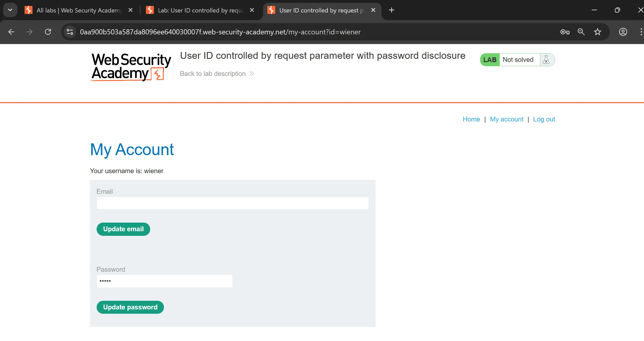Click the lab flask icon beside Not solved
The height and width of the screenshot is (341, 644).
click(x=546, y=60)
